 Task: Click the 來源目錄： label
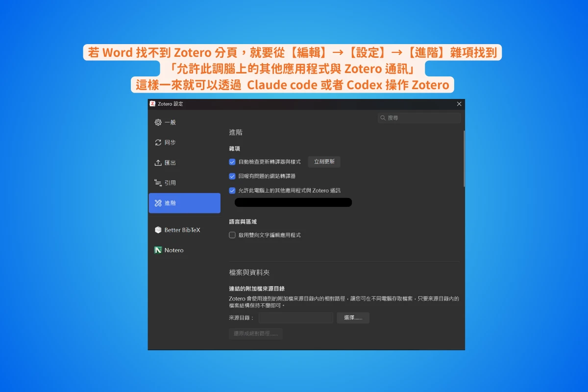click(x=242, y=318)
